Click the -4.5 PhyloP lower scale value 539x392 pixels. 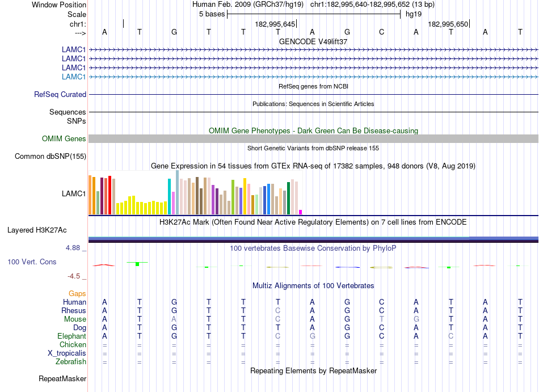click(74, 276)
